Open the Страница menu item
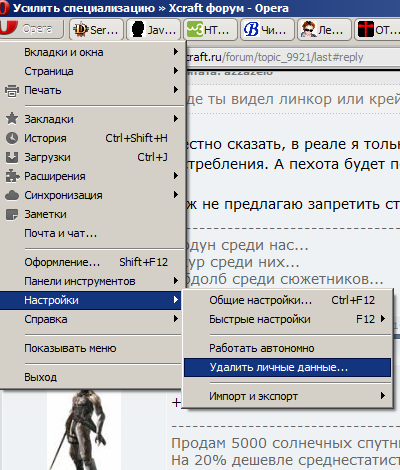The image size is (400, 470). 92,71
